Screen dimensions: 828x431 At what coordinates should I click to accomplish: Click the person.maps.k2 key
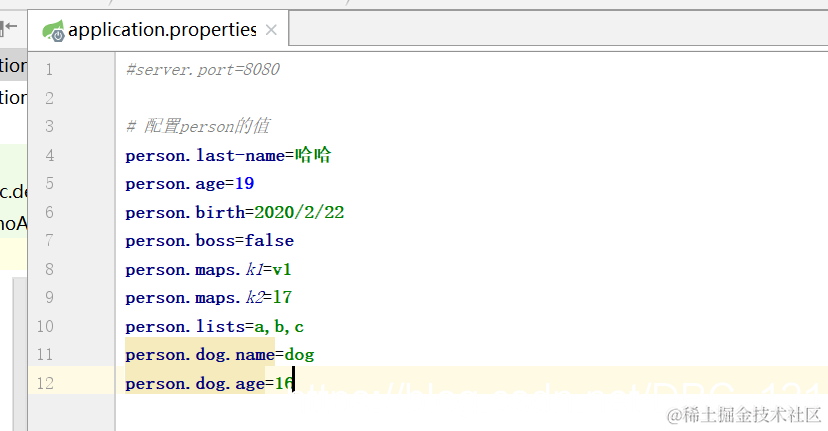pos(194,298)
